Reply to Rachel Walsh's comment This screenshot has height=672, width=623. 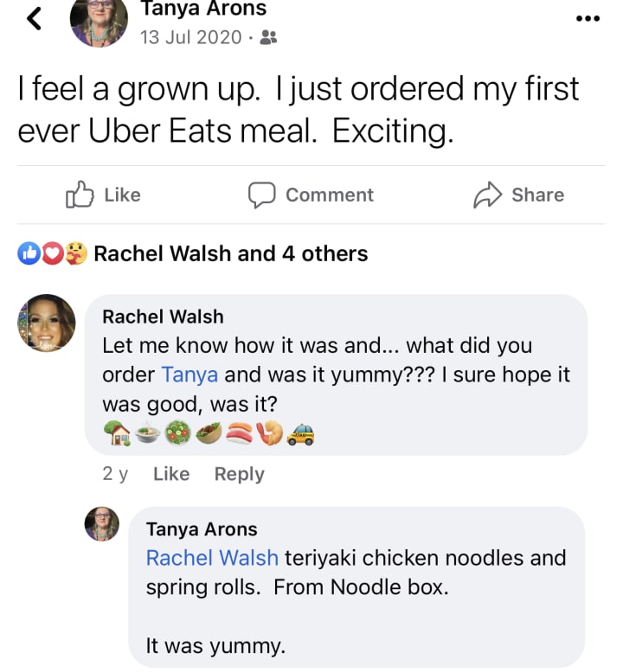pos(240,474)
